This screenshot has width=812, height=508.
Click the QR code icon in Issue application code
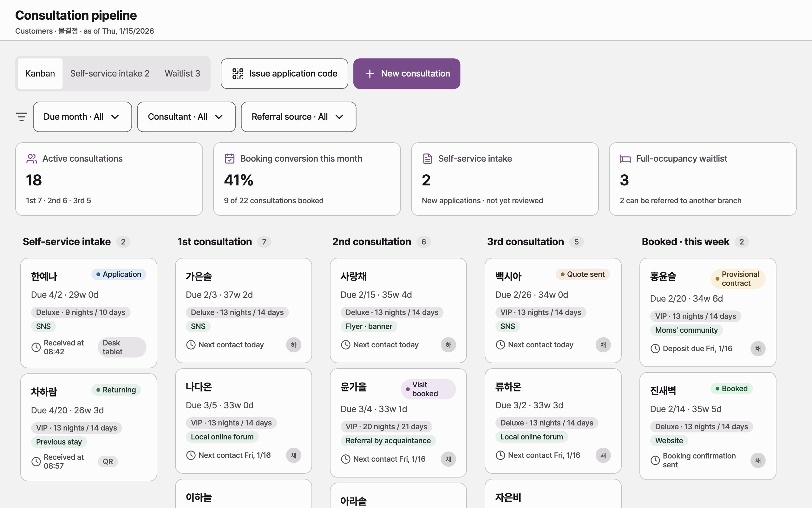click(238, 74)
